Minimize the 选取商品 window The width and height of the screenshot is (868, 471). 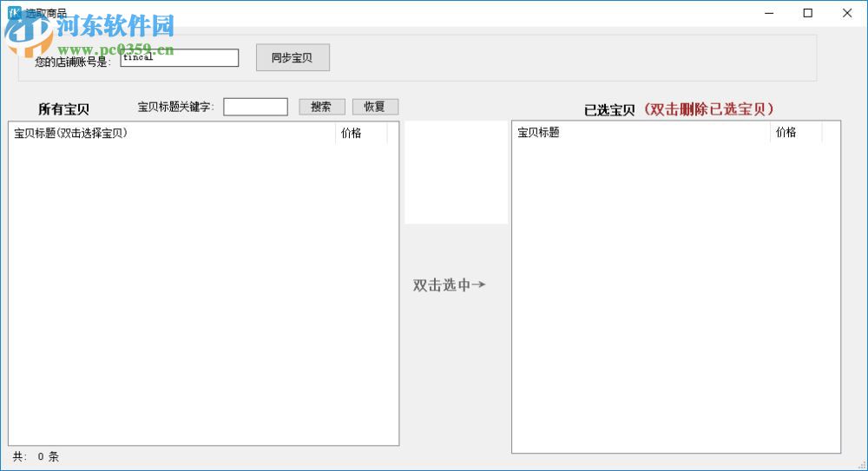[769, 13]
